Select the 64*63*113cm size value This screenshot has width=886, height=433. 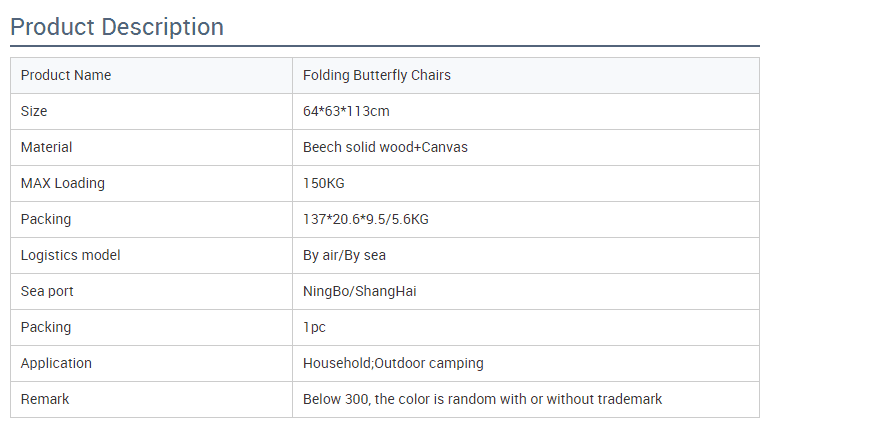click(x=346, y=111)
